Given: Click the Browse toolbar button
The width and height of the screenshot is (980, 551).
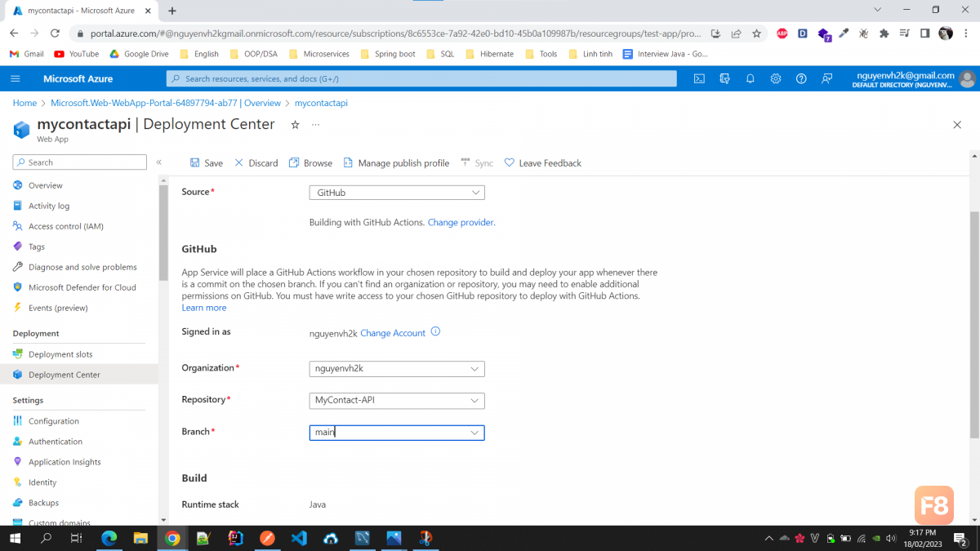Looking at the screenshot, I should [x=310, y=163].
